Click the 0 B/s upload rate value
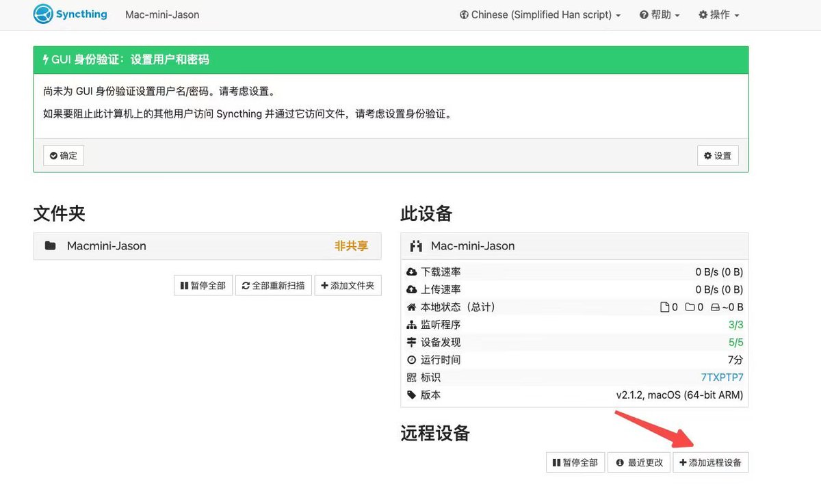Viewport: 821px width, 504px height. 719,289
